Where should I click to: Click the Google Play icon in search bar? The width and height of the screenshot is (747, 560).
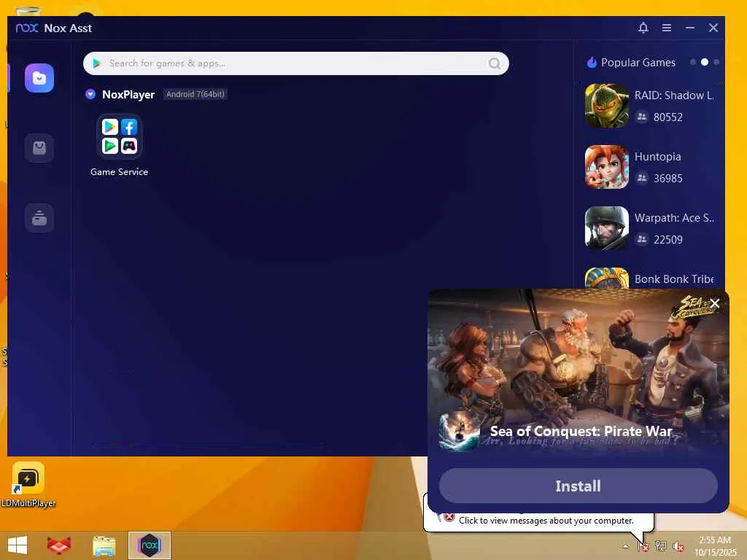click(x=97, y=63)
